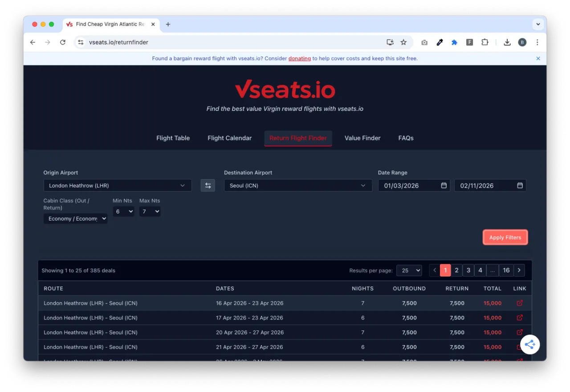Click the vseats.io logo

click(285, 89)
